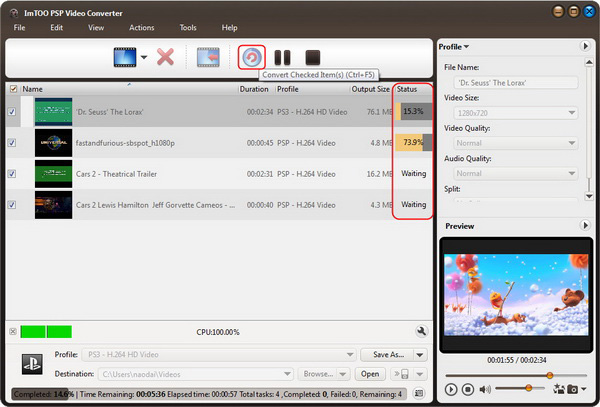600x407 pixels.
Task: Mute the preview volume
Action: click(485, 389)
